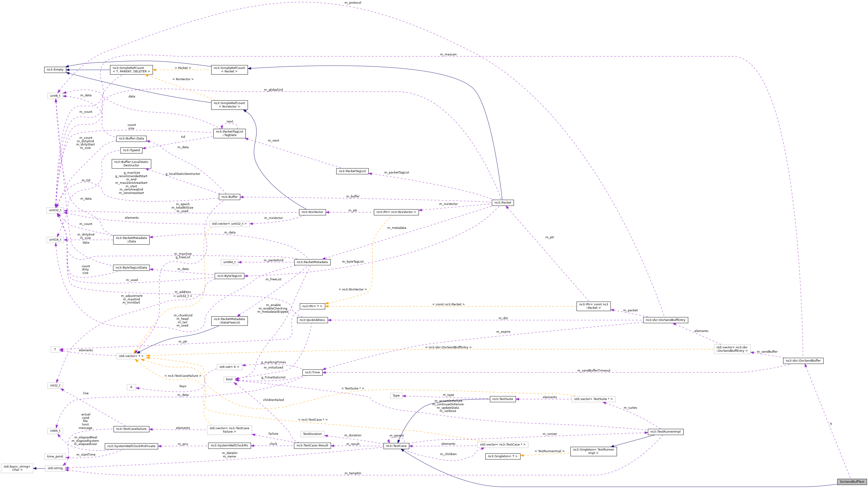Click the TestDuration node

click(x=312, y=434)
